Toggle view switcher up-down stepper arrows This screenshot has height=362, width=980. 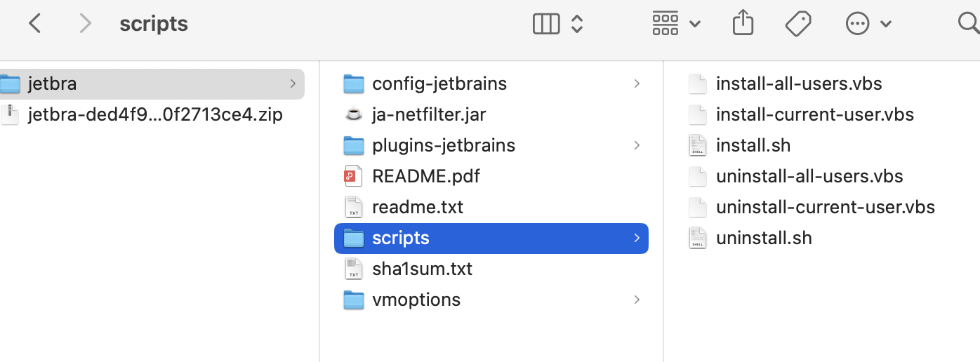click(577, 24)
